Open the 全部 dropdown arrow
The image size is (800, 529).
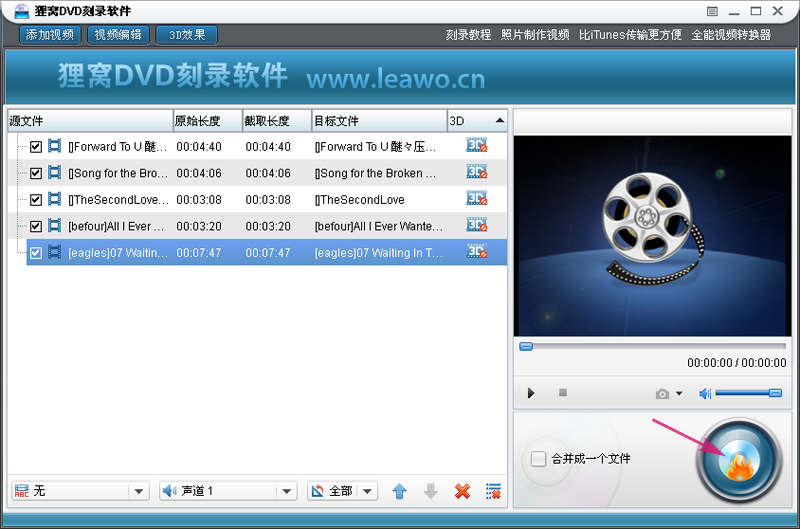(x=367, y=491)
